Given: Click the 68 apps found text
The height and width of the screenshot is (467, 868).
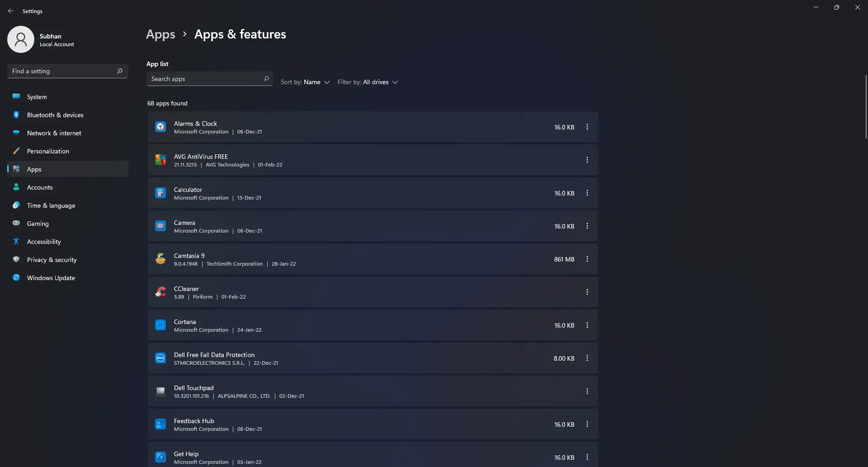Looking at the screenshot, I should 167,103.
